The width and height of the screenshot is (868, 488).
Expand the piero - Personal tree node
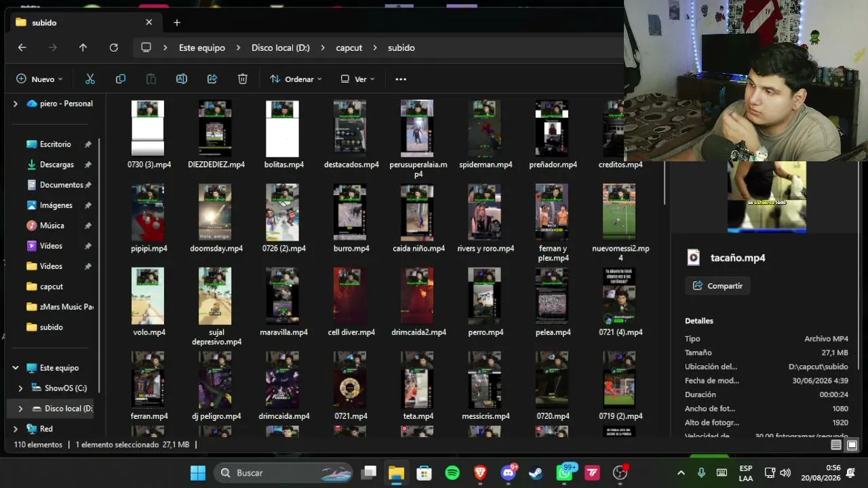pos(16,104)
